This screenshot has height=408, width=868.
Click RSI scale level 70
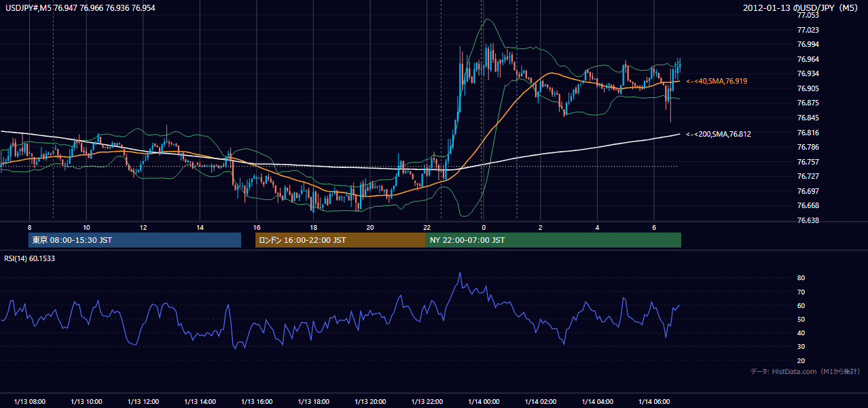point(801,292)
